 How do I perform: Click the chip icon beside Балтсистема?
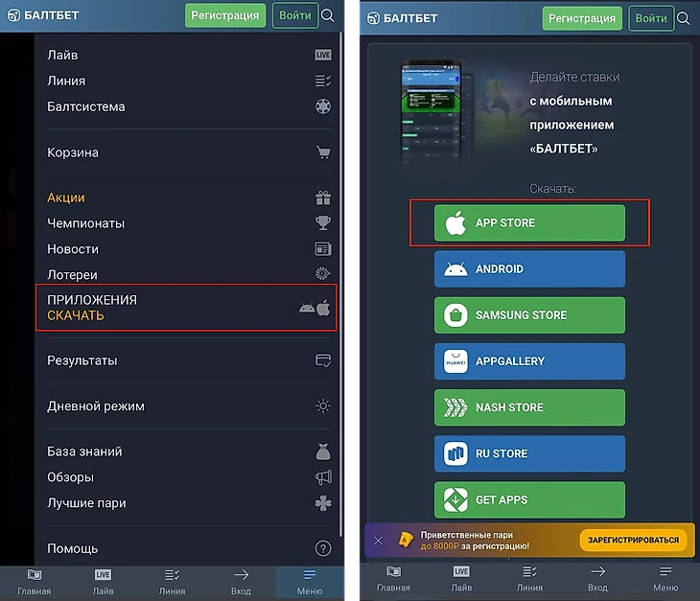(x=323, y=106)
